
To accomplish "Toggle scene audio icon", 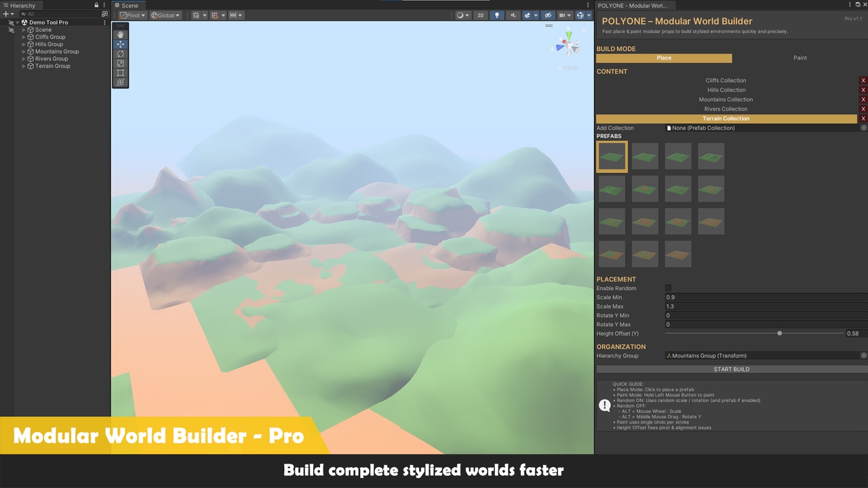I will [x=513, y=15].
